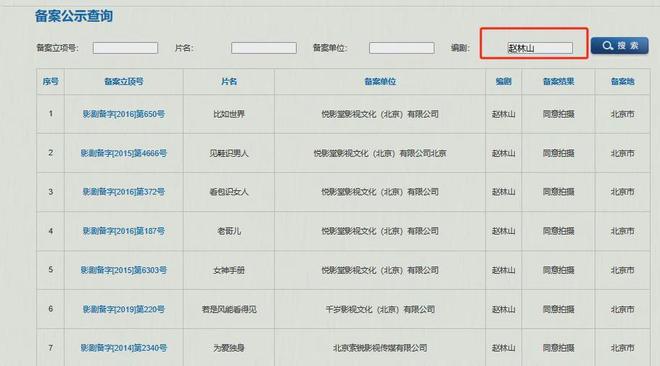Viewport: 660px width, 366px height.
Task: Open link 影剧备字[2019]第220号
Action: [x=123, y=309]
